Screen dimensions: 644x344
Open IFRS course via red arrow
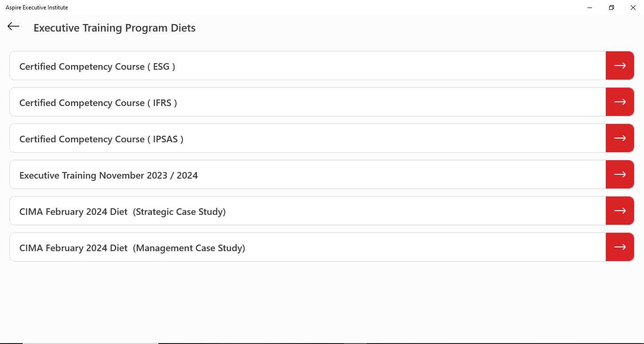click(619, 102)
